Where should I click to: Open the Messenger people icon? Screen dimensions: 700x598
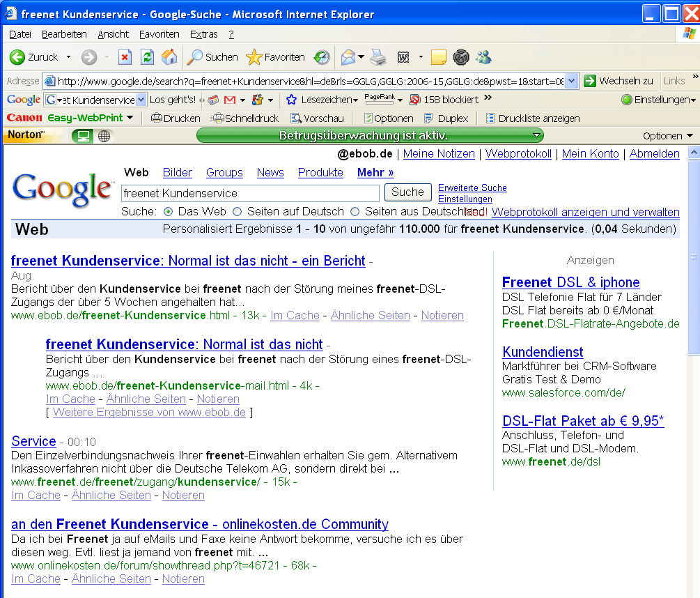(x=483, y=57)
